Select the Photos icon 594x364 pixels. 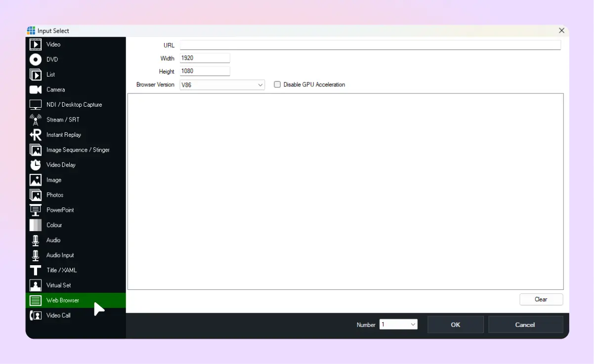tap(36, 195)
